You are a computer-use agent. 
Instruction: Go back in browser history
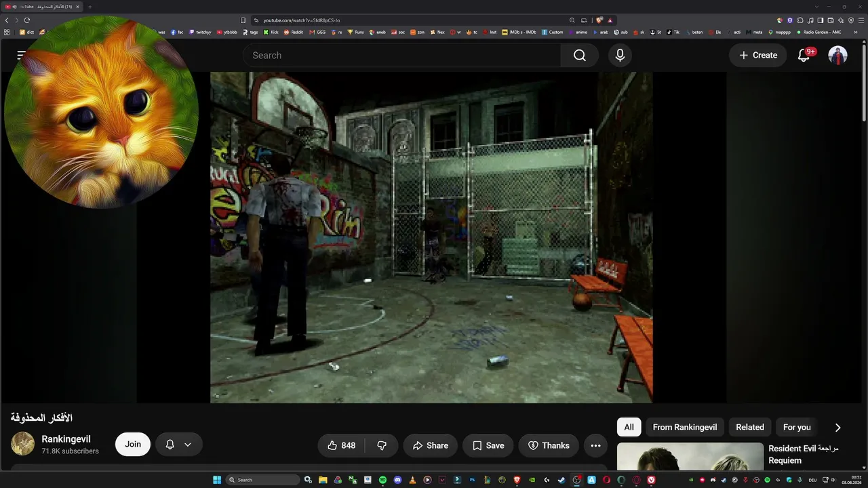coord(7,20)
